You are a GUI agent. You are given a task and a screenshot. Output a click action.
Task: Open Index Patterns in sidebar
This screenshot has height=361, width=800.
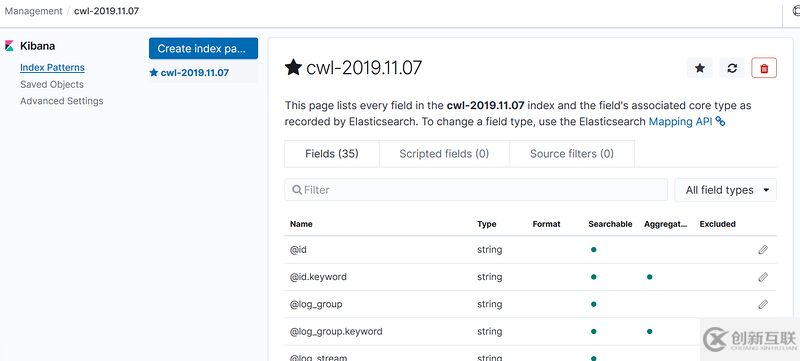point(53,67)
